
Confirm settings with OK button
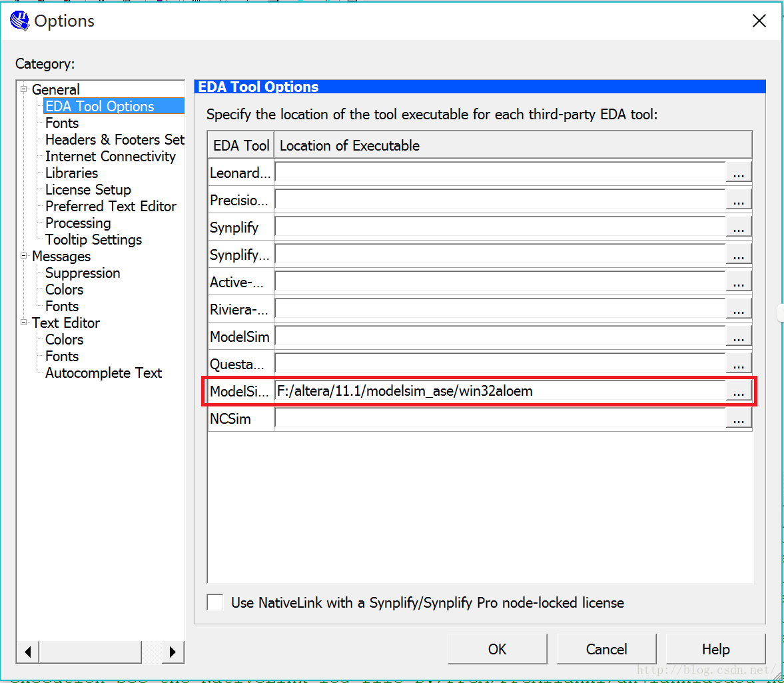tap(497, 649)
